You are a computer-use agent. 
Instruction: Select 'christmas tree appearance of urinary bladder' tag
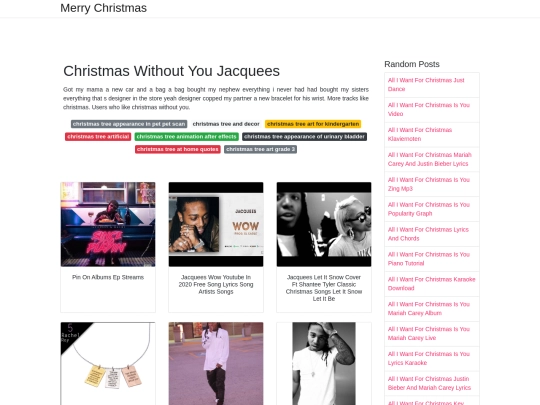click(x=304, y=137)
